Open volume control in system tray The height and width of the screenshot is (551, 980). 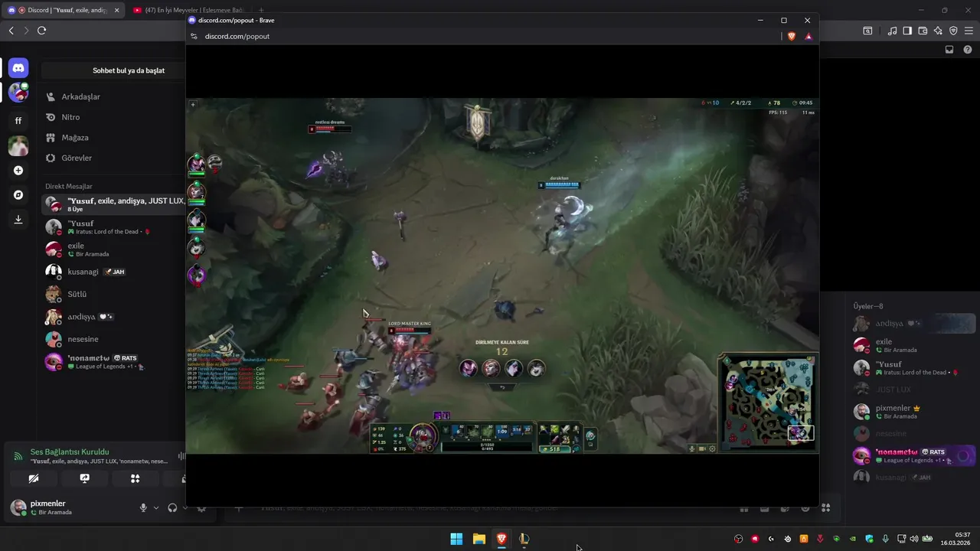click(913, 539)
